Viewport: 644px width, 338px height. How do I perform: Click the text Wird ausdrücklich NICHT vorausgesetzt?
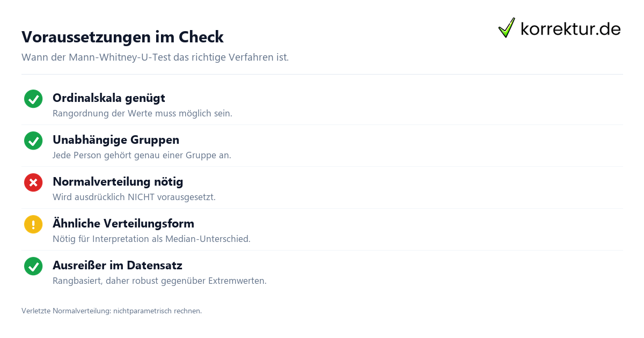[134, 197]
